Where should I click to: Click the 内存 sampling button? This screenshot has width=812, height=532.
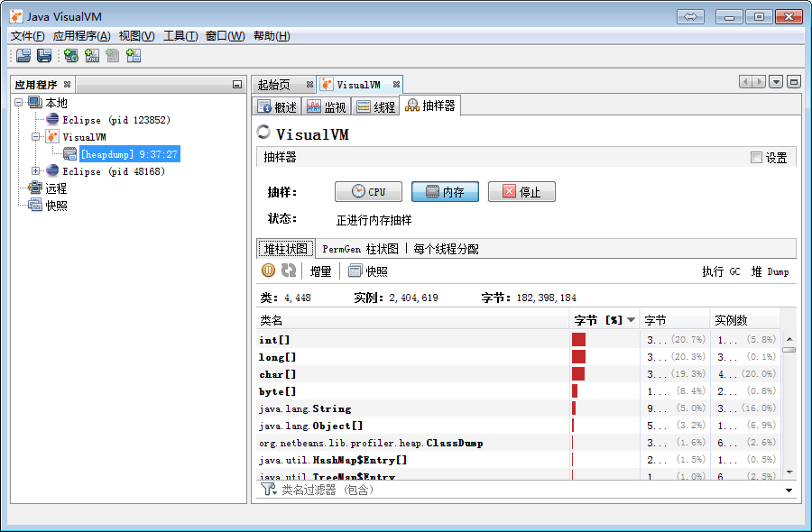pos(445,191)
